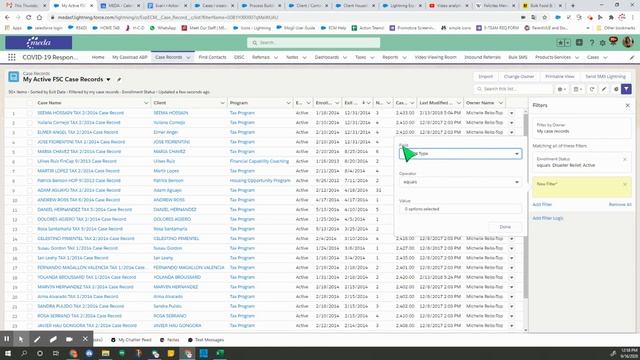The height and width of the screenshot is (360, 640).
Task: Open Windows taskbar search
Action: [24, 353]
